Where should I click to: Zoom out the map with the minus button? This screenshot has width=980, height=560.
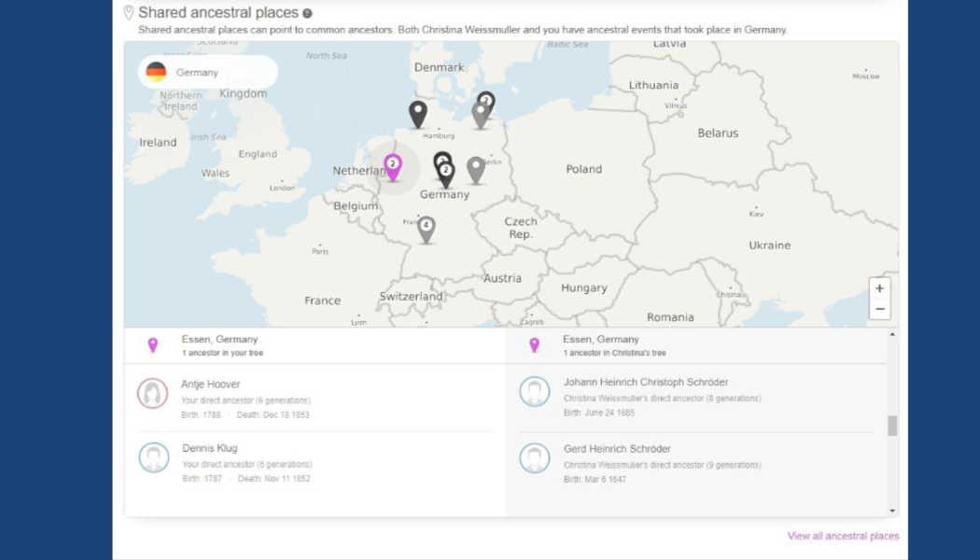(x=879, y=309)
